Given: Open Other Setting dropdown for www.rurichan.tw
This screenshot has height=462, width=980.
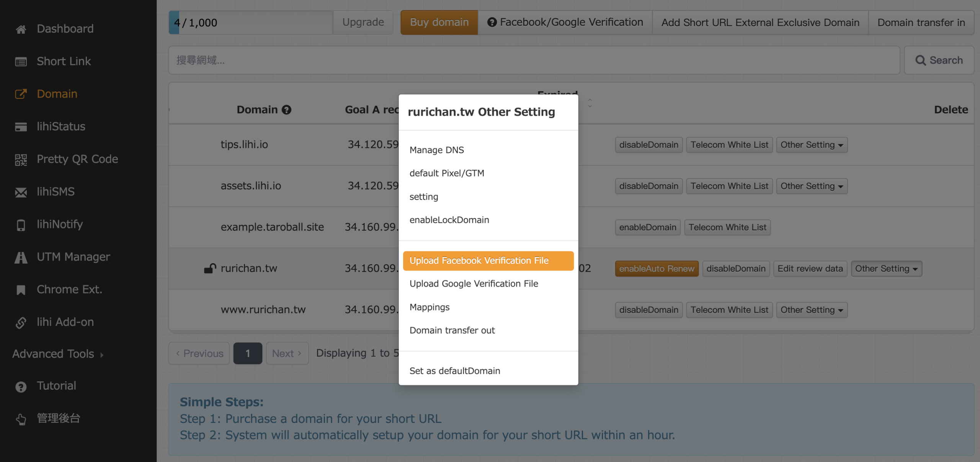Looking at the screenshot, I should tap(811, 310).
